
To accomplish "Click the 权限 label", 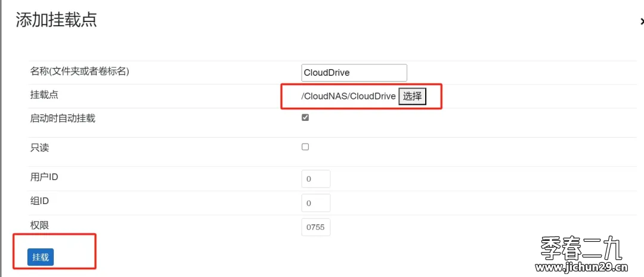I will click(39, 225).
